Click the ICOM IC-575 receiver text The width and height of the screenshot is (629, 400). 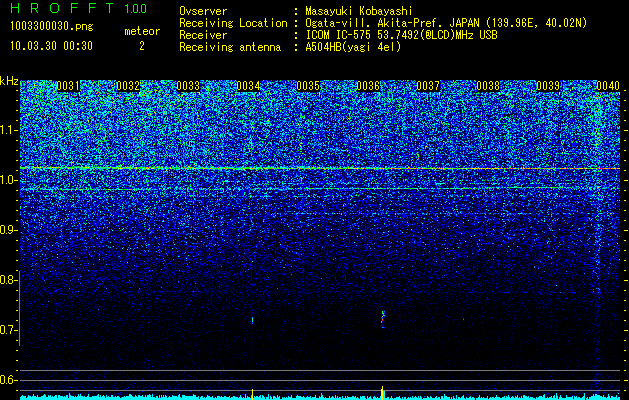tap(401, 35)
